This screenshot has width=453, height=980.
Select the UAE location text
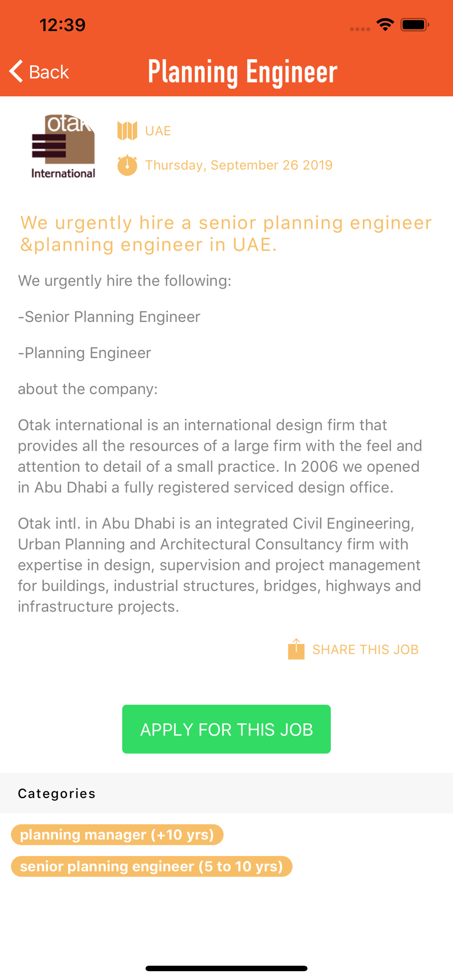click(x=158, y=131)
